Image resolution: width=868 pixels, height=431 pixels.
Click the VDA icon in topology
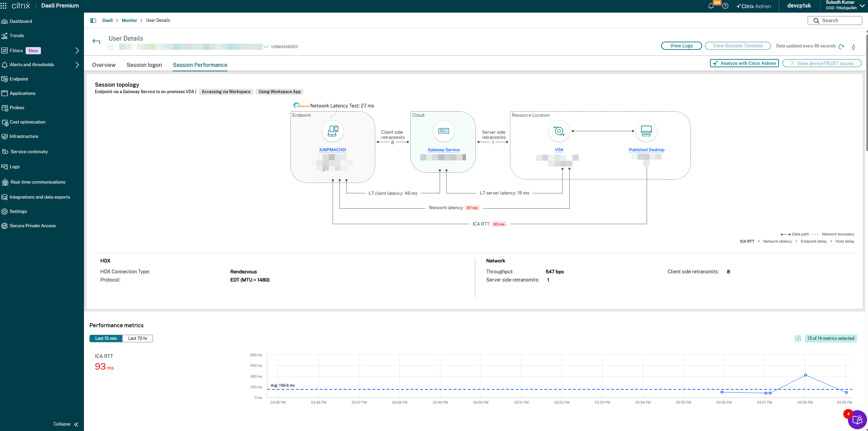559,131
